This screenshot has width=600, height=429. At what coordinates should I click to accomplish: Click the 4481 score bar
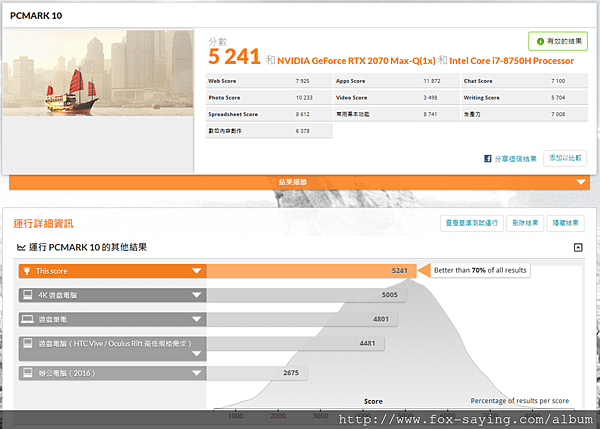coord(295,343)
